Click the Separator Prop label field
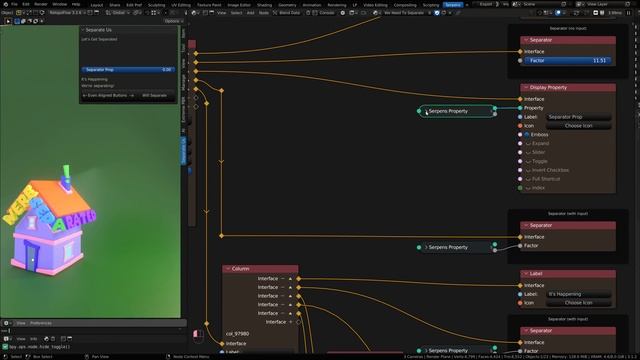 pyautogui.click(x=579, y=117)
